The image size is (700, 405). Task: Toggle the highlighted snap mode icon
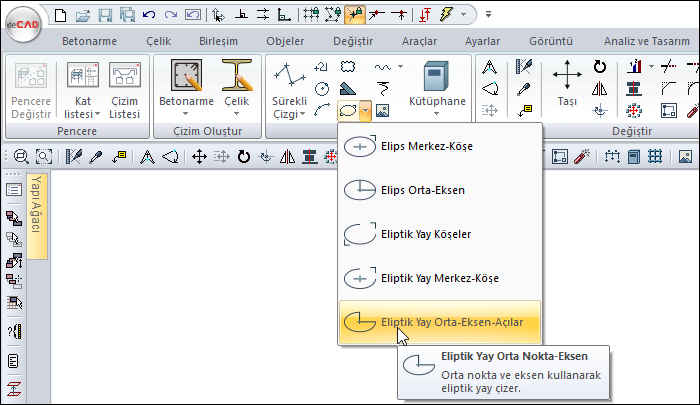(354, 15)
